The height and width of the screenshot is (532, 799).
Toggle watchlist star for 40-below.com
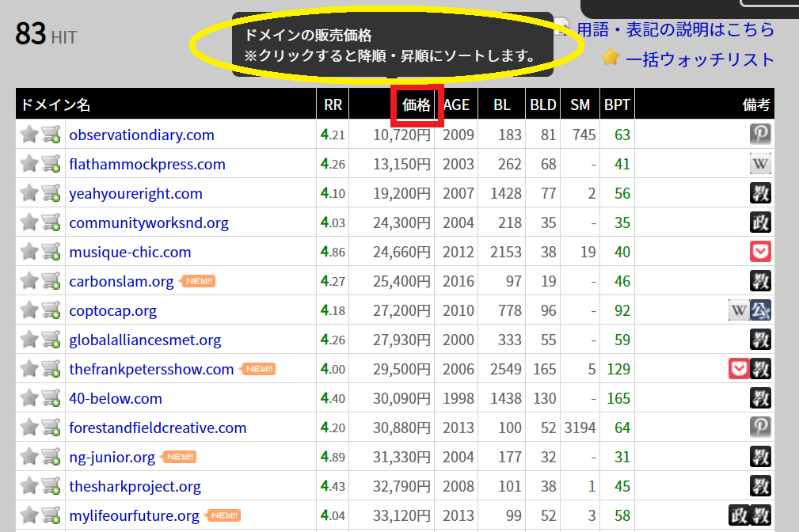click(x=29, y=398)
